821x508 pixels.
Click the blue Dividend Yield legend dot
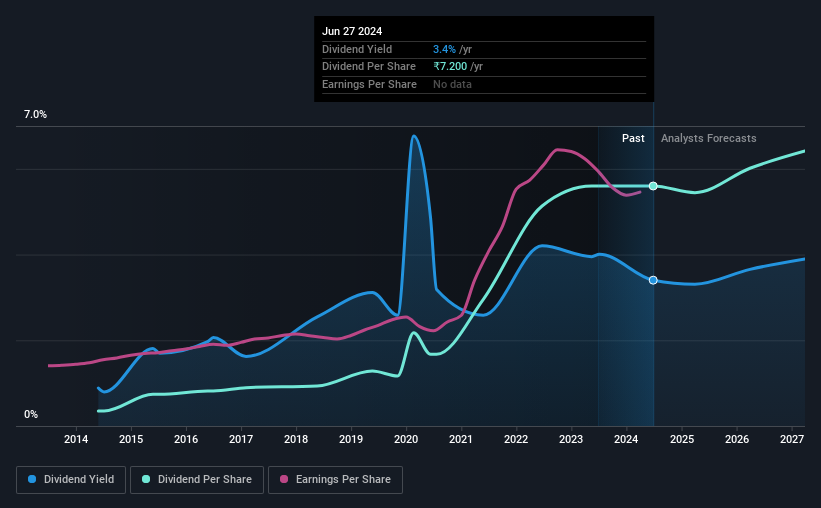pos(32,479)
